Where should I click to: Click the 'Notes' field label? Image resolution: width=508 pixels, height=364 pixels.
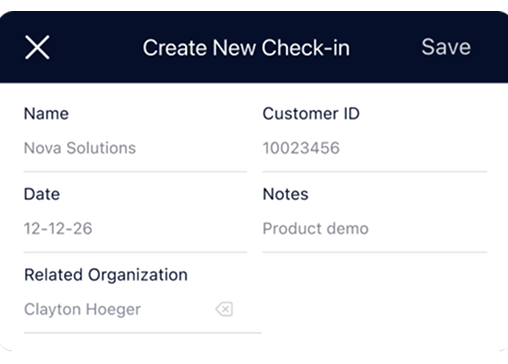(285, 194)
